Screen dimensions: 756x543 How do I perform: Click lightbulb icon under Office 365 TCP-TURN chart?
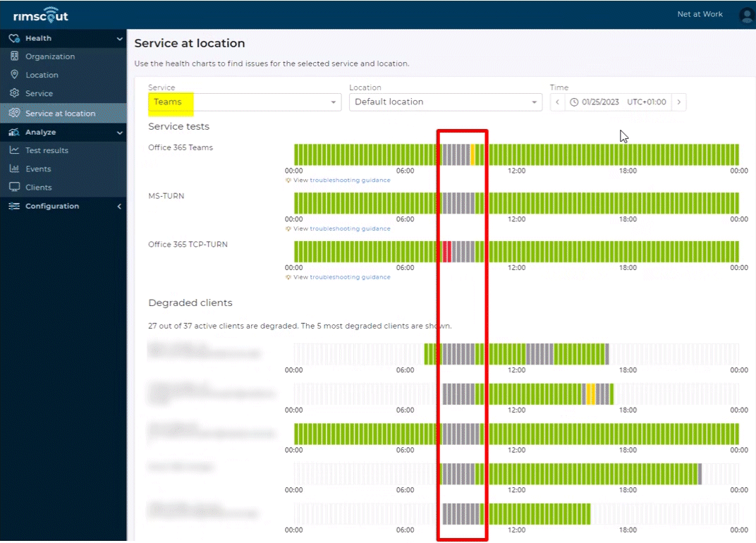click(288, 277)
